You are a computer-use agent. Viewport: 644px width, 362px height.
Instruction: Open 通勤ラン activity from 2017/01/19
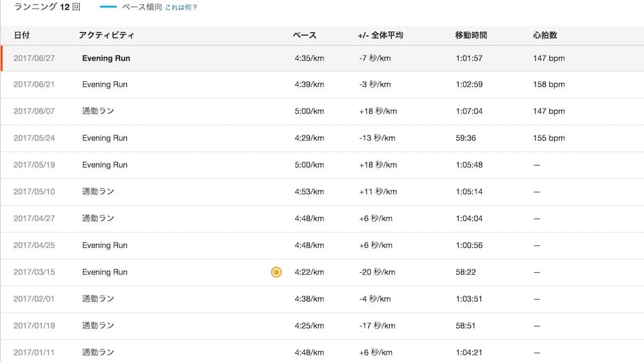(98, 326)
